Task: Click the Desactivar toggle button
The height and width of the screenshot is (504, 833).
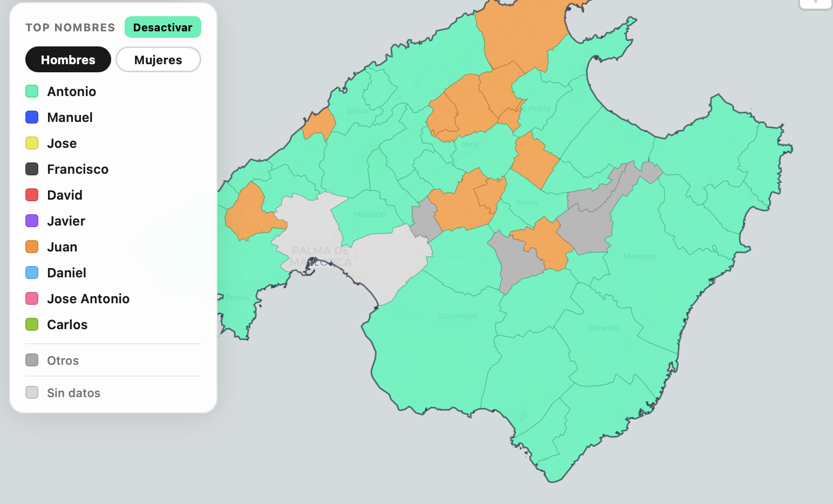Action: click(x=162, y=28)
